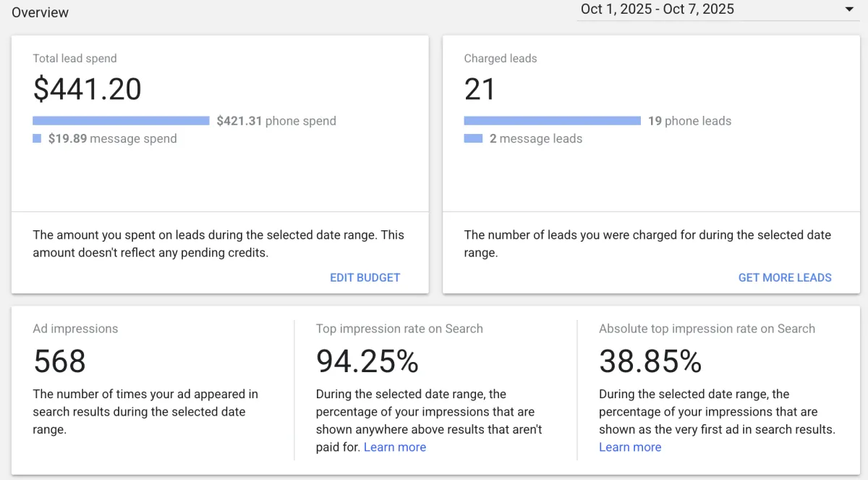Image resolution: width=868 pixels, height=480 pixels.
Task: Select the Overview heading
Action: pos(41,12)
